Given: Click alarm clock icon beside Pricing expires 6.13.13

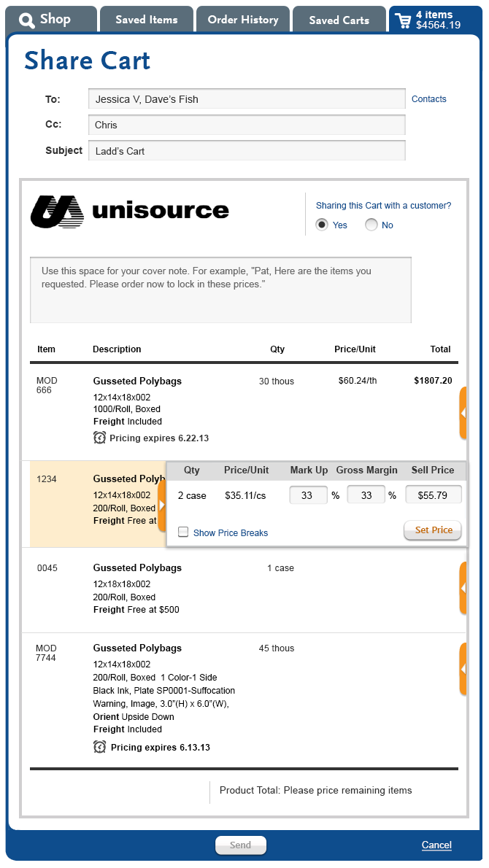Looking at the screenshot, I should (x=99, y=747).
